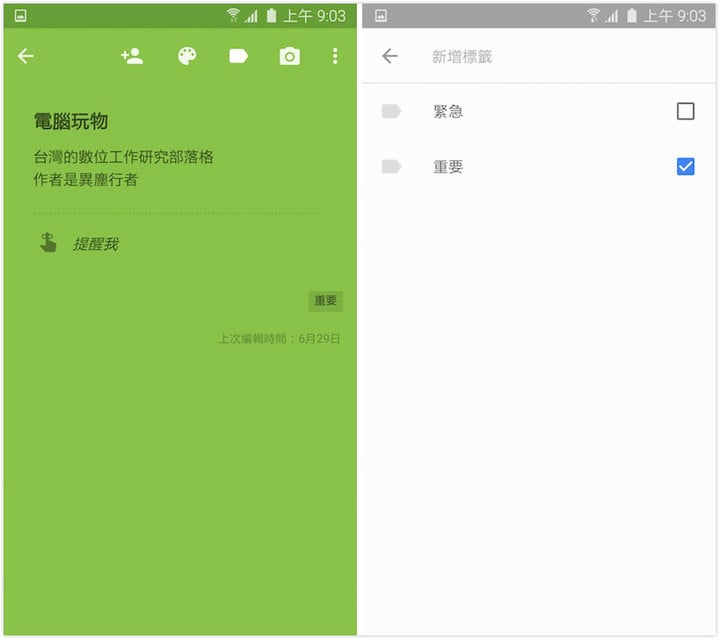Tap the pointing finger reminder icon
Image resolution: width=720 pixels, height=639 pixels.
(x=47, y=242)
